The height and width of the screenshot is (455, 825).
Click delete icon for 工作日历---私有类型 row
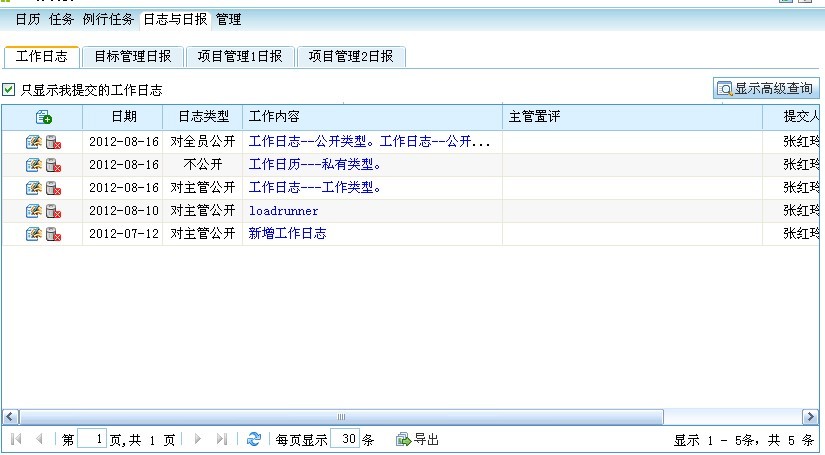[53, 165]
